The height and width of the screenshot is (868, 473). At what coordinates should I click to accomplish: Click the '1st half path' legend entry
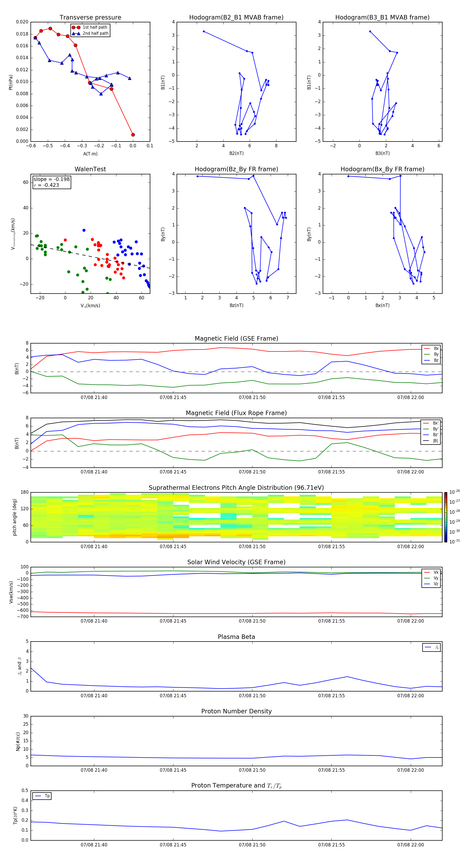point(90,27)
